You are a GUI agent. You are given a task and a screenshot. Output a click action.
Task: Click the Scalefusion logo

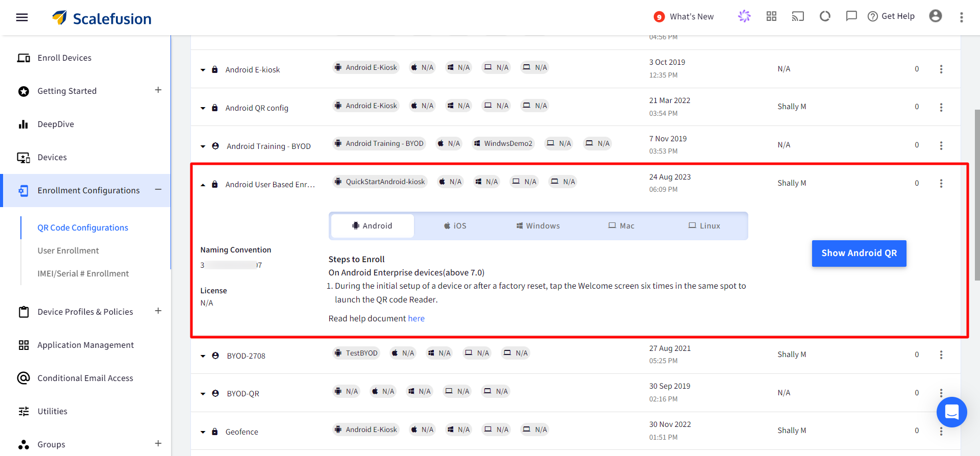pyautogui.click(x=102, y=18)
